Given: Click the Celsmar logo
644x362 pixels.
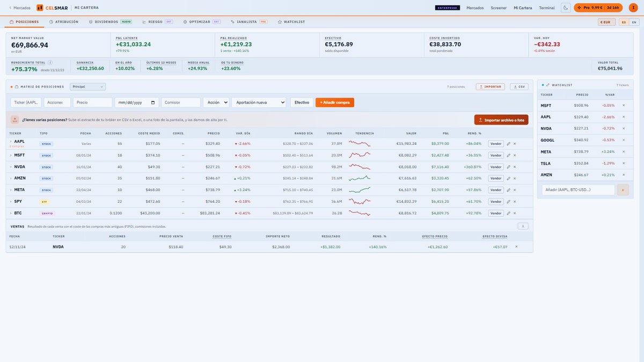Looking at the screenshot, I should tap(53, 8).
